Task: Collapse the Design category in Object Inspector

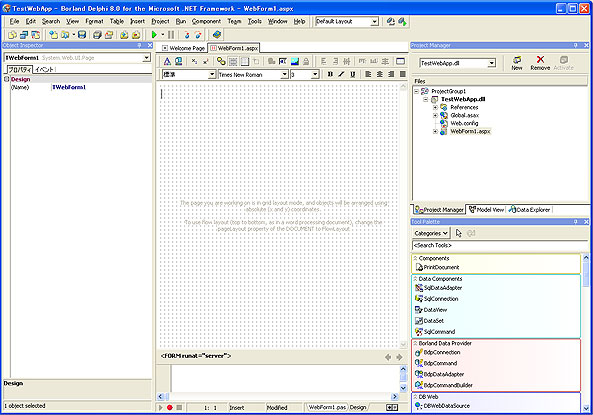Action: tap(6, 79)
